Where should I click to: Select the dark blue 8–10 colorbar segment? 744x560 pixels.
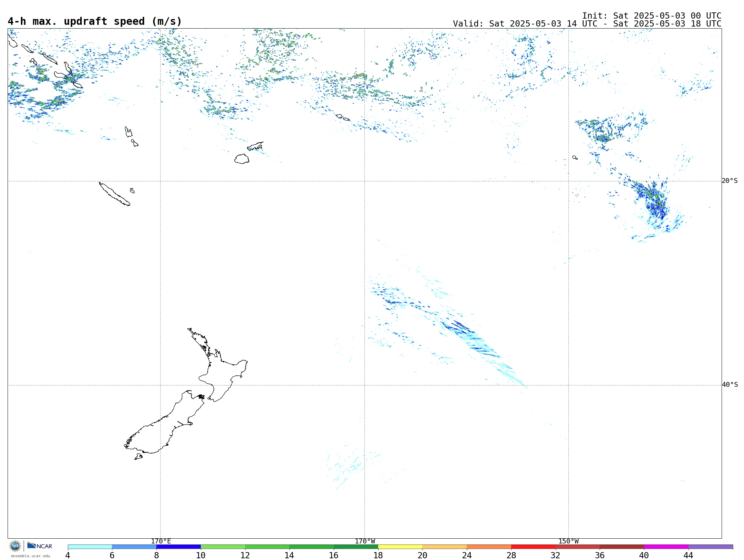(x=178, y=547)
